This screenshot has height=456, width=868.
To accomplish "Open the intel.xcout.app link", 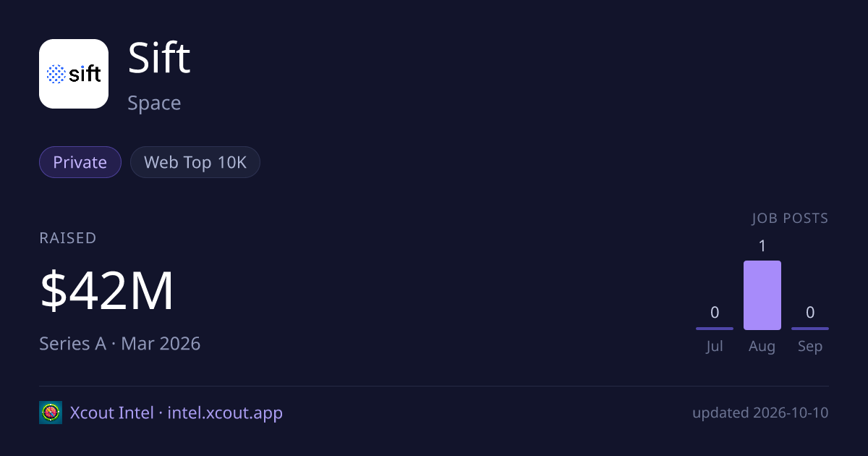I will pyautogui.click(x=225, y=413).
